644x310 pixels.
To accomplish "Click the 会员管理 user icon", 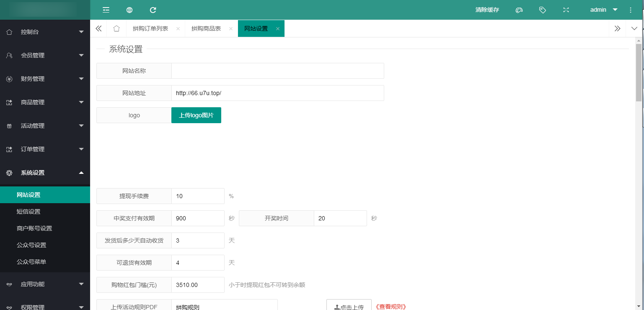I will click(x=9, y=55).
